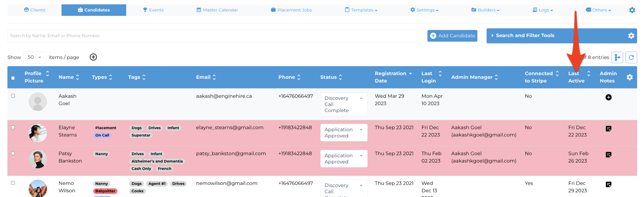Open the Templates menu
Screen dimensions: 644x197
361,10
